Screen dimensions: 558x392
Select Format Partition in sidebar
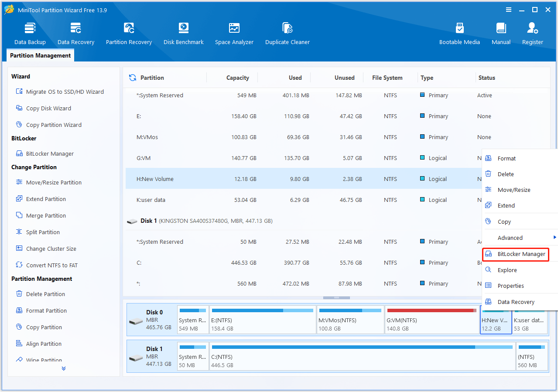(41, 310)
